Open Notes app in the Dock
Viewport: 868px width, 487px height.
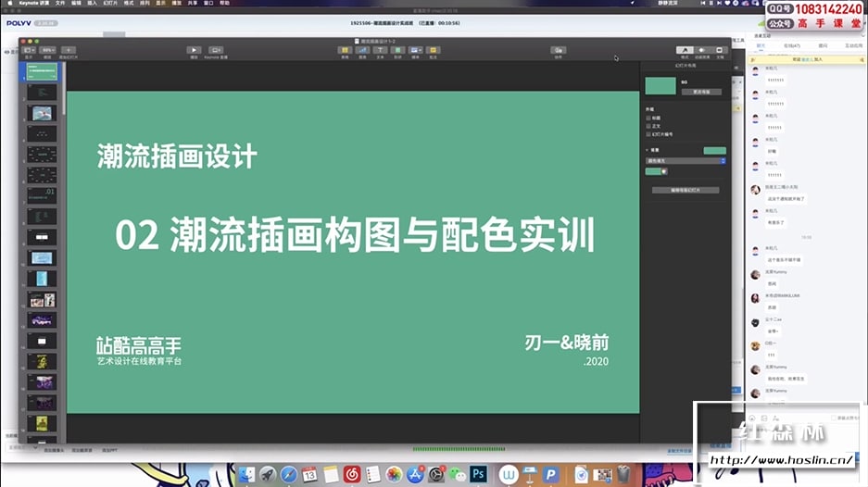click(331, 474)
